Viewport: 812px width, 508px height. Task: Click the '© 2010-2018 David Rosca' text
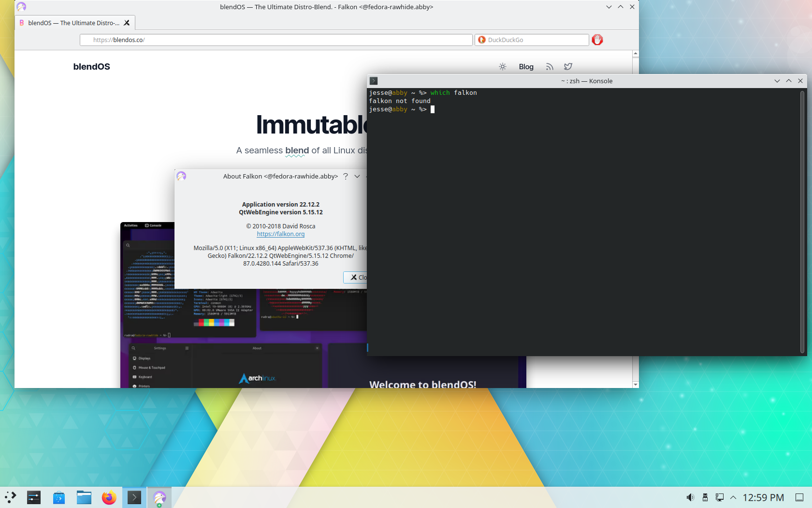pyautogui.click(x=281, y=226)
